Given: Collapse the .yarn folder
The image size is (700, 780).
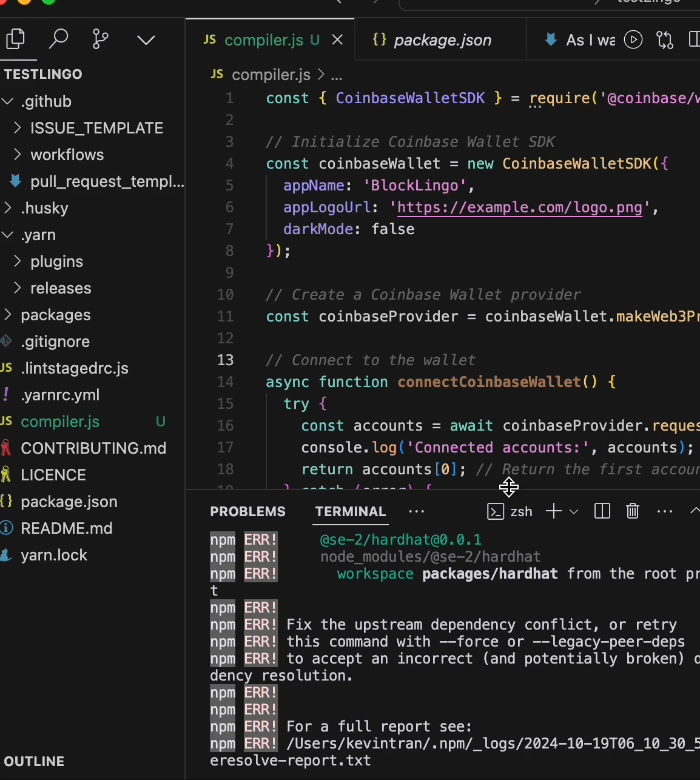Looking at the screenshot, I should (x=92, y=235).
